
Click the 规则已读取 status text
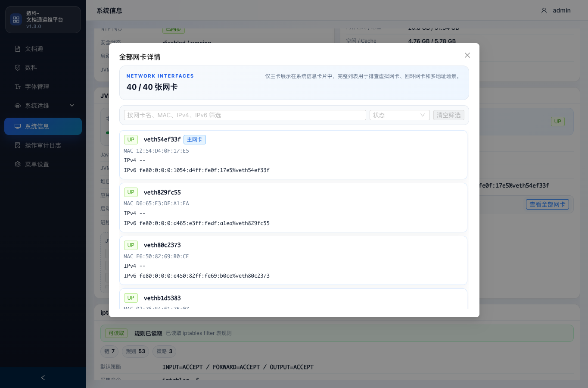coord(148,333)
